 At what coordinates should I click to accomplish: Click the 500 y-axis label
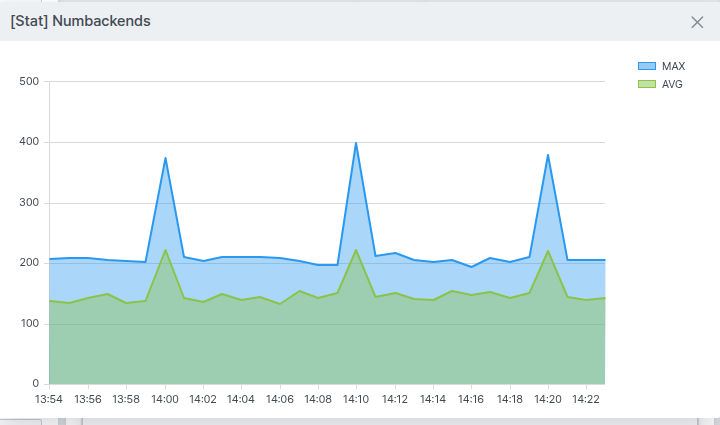(x=29, y=81)
